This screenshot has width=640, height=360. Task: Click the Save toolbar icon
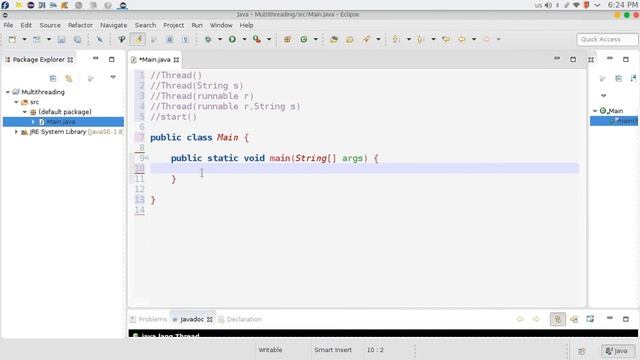coord(61,39)
